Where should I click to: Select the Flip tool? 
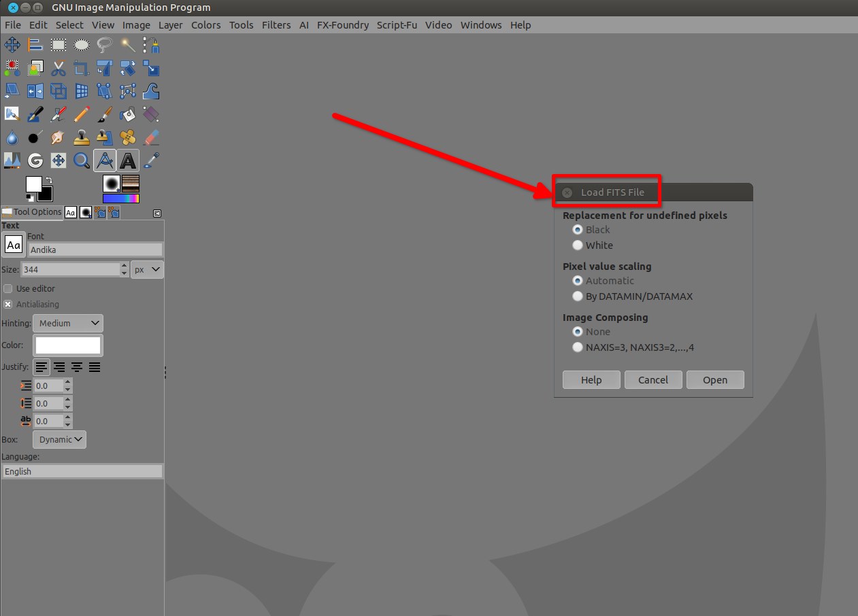click(35, 90)
